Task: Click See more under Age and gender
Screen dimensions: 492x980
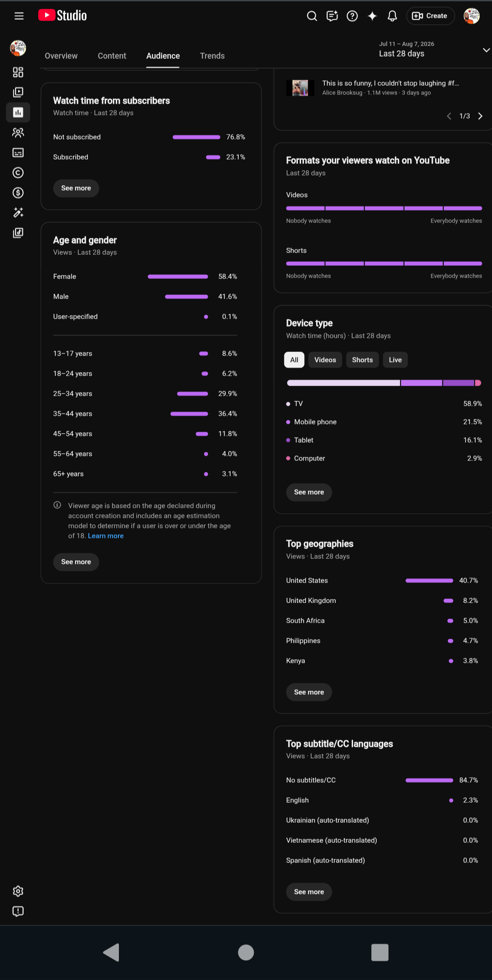Action: coord(76,562)
